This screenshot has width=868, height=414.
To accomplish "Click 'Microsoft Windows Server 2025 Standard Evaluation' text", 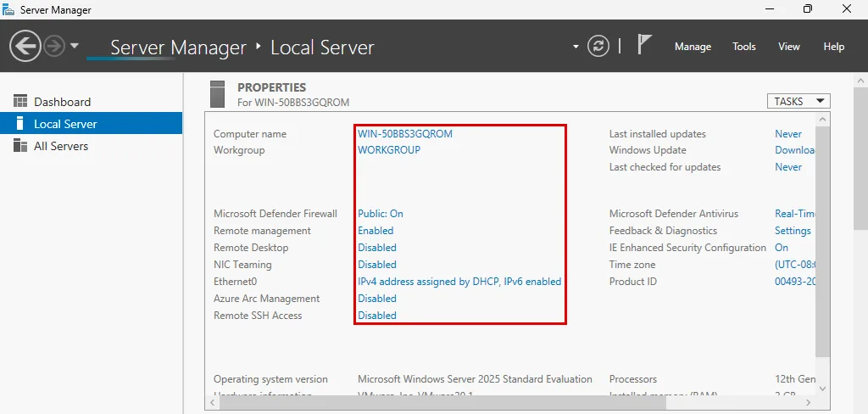I will click(x=475, y=379).
